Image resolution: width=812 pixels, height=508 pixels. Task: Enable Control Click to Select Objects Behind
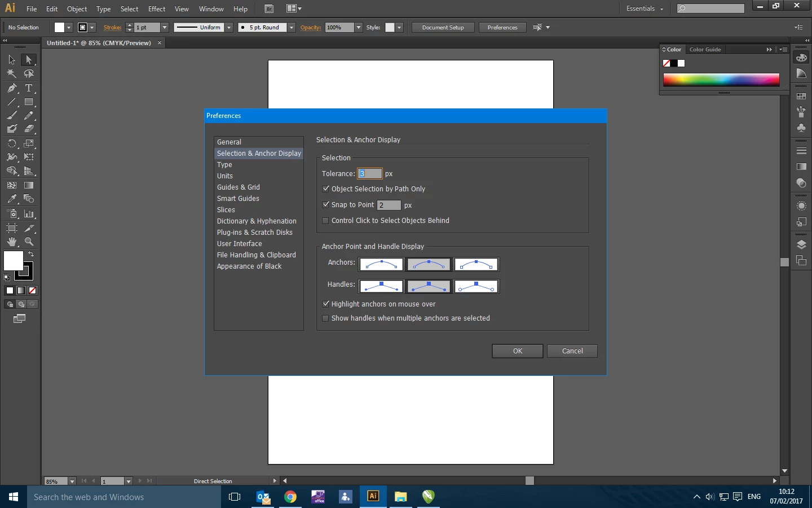click(x=326, y=221)
